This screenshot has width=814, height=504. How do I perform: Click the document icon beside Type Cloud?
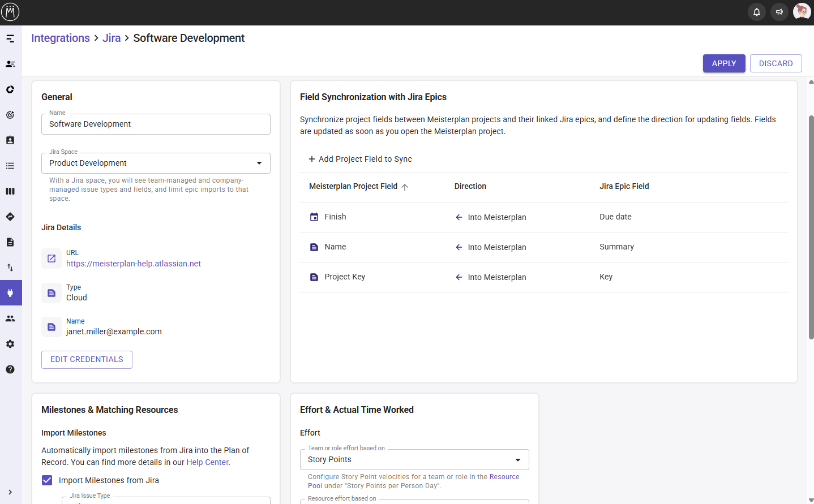(52, 293)
